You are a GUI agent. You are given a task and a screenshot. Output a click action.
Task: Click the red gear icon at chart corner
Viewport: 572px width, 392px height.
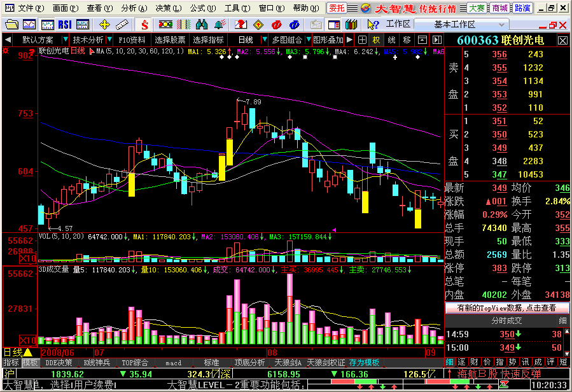6,51
